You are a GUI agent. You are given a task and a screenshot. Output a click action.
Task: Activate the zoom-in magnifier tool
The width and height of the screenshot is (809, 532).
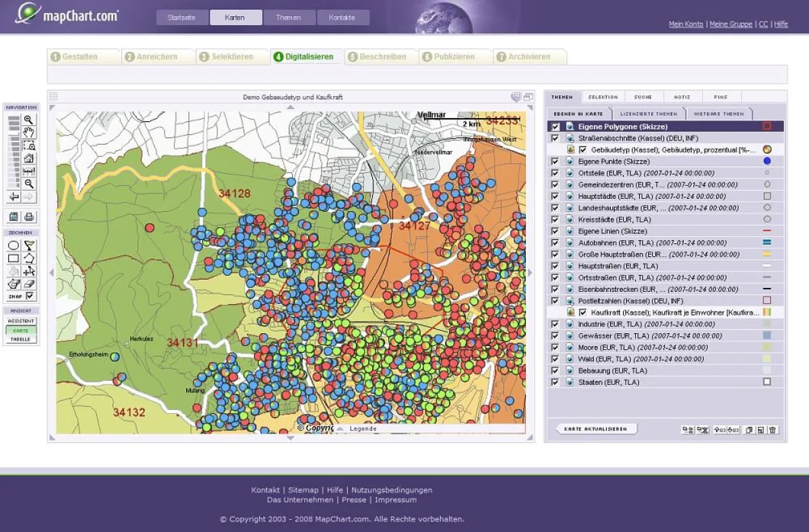click(x=30, y=120)
